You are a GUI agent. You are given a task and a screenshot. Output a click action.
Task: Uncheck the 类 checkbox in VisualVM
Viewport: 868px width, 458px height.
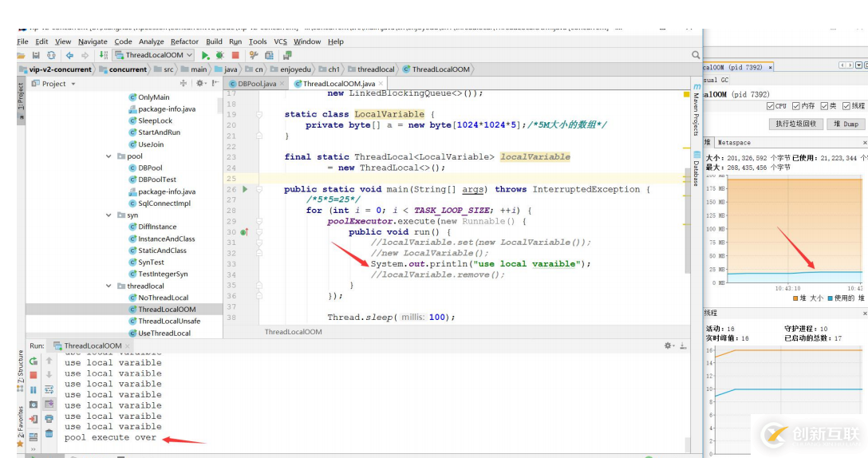point(824,106)
